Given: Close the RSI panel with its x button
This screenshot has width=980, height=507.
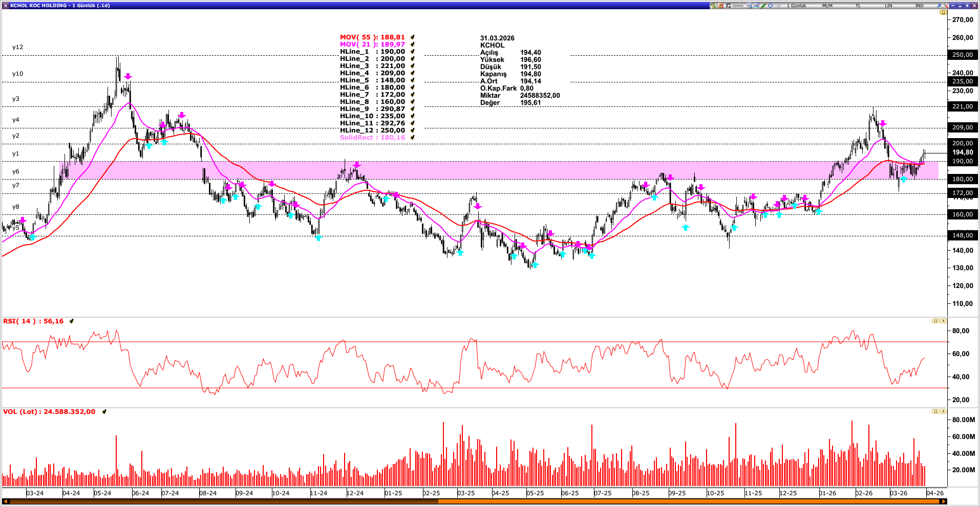Looking at the screenshot, I should pos(943,321).
